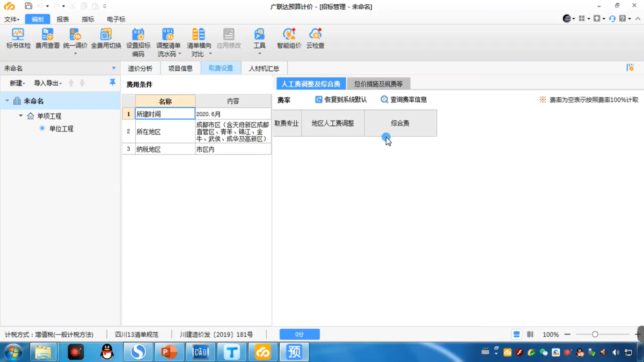Click the move up arrow in project panel
Image resolution: width=644 pixels, height=362 pixels.
pyautogui.click(x=71, y=83)
